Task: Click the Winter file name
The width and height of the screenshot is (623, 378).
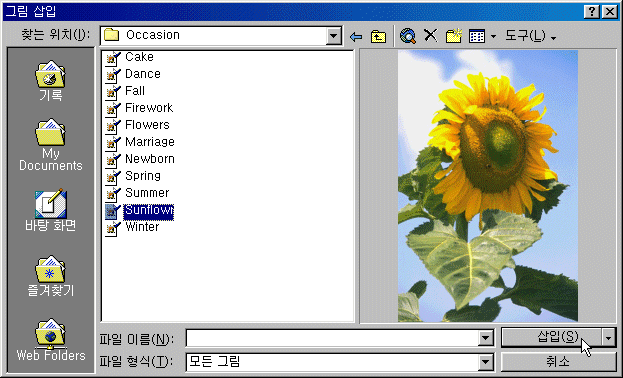Action: [142, 227]
